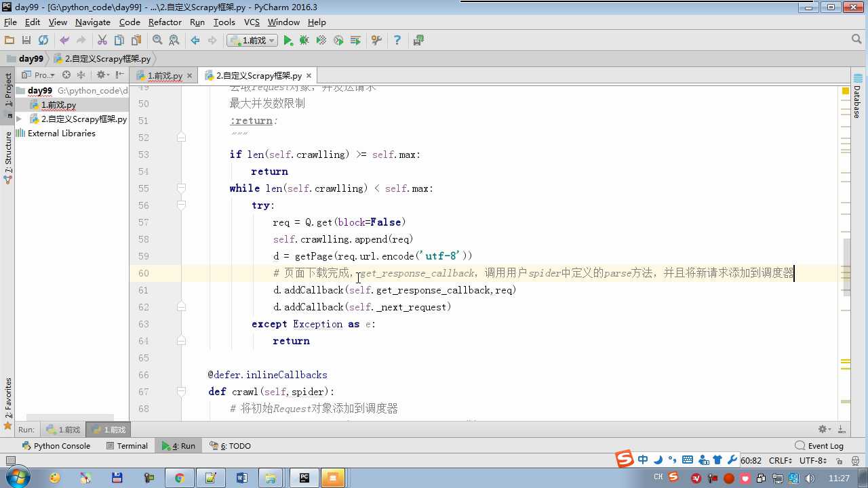This screenshot has width=868, height=488.
Task: Close the 2.自定义Scrapy框架.py editor tab
Action: click(x=309, y=76)
